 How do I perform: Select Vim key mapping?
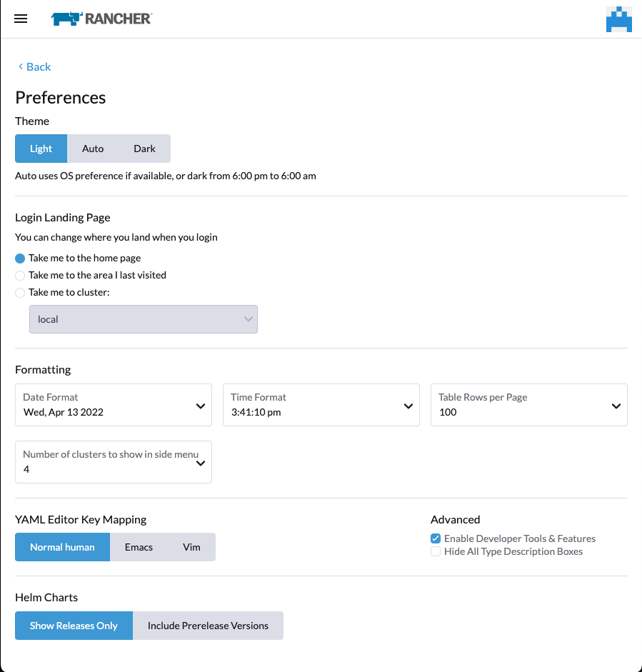pyautogui.click(x=191, y=547)
